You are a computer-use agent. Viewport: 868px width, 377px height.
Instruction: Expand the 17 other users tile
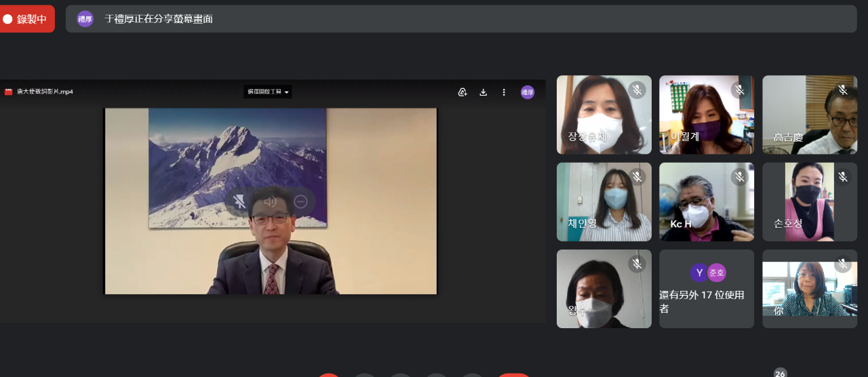[x=707, y=289]
